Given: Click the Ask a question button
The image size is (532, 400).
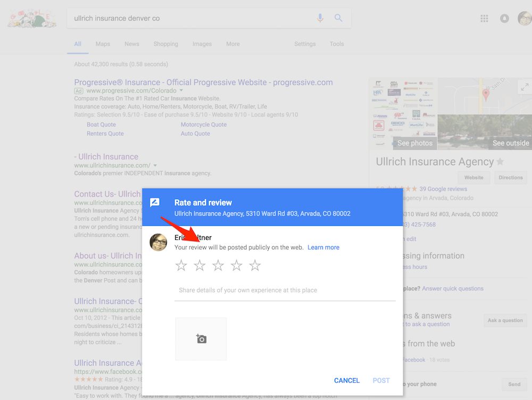Looking at the screenshot, I should (505, 320).
